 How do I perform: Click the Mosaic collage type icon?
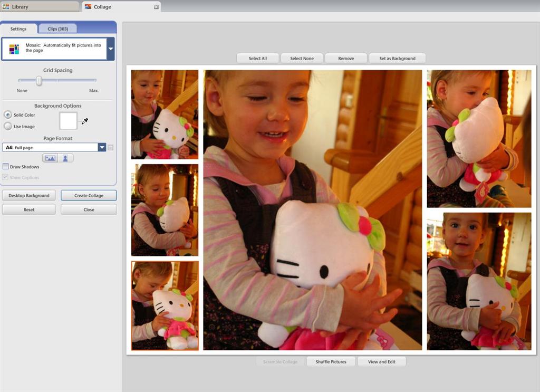[x=14, y=49]
